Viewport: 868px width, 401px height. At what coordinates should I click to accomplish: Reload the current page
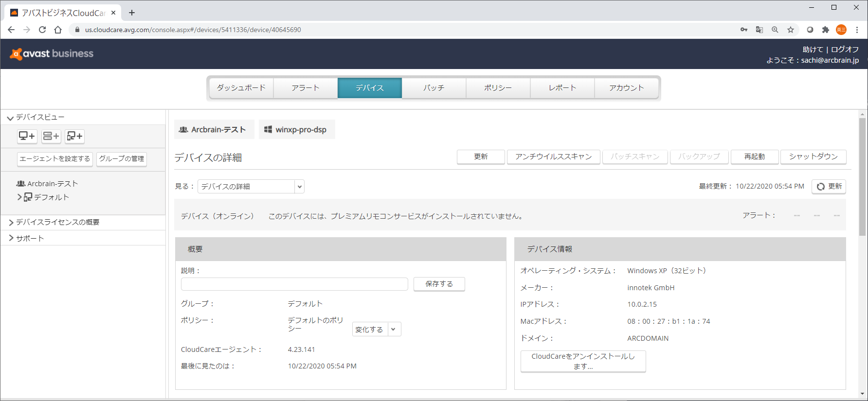coord(42,30)
